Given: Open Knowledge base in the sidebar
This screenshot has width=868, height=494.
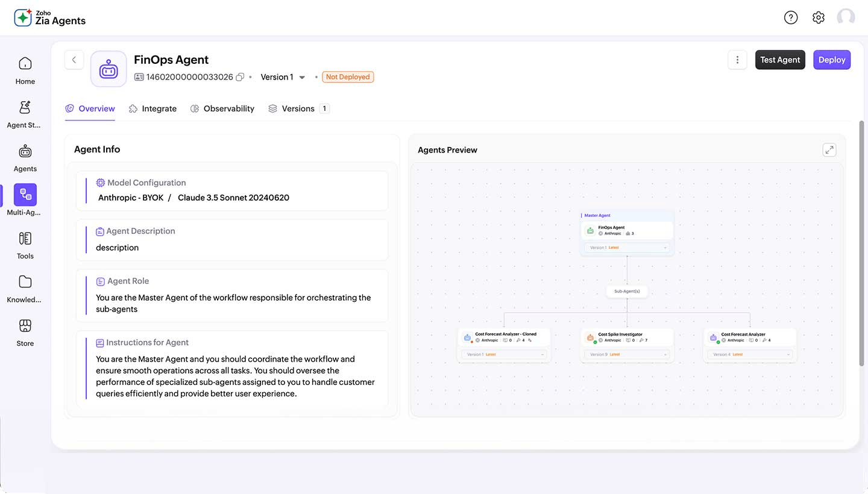Looking at the screenshot, I should coord(25,289).
